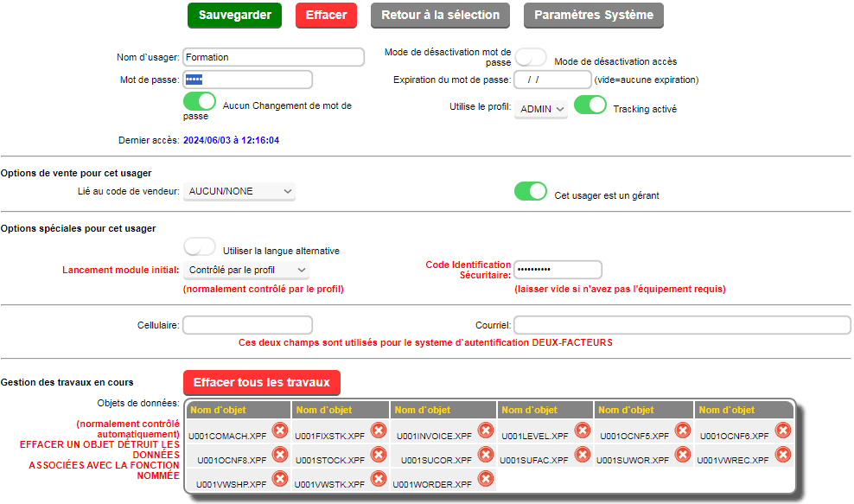Open Paramètres Système
Image resolution: width=854 pixels, height=504 pixels.
(594, 16)
